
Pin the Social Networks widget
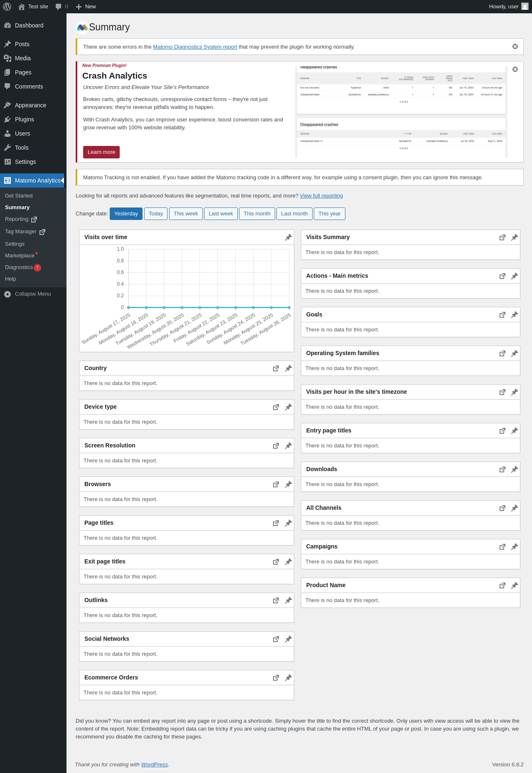point(288,639)
